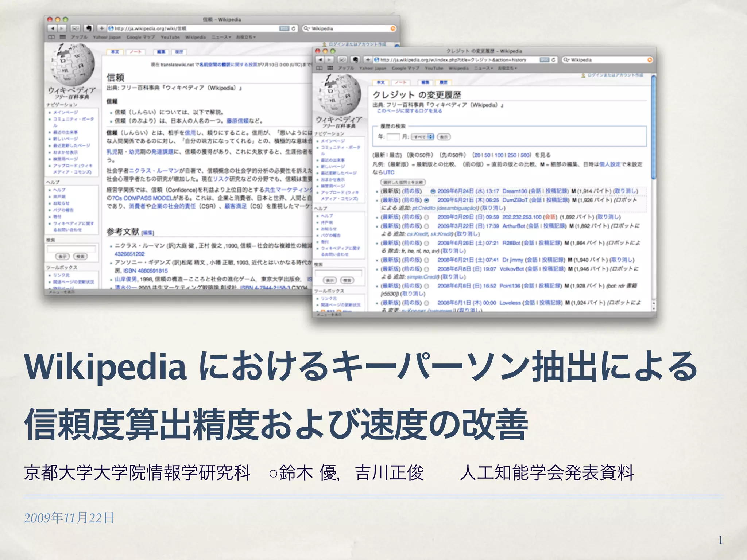Screen dimensions: 747x560
Task: Expand お役立ち bookmarks folder in front window
Action: coord(507,68)
